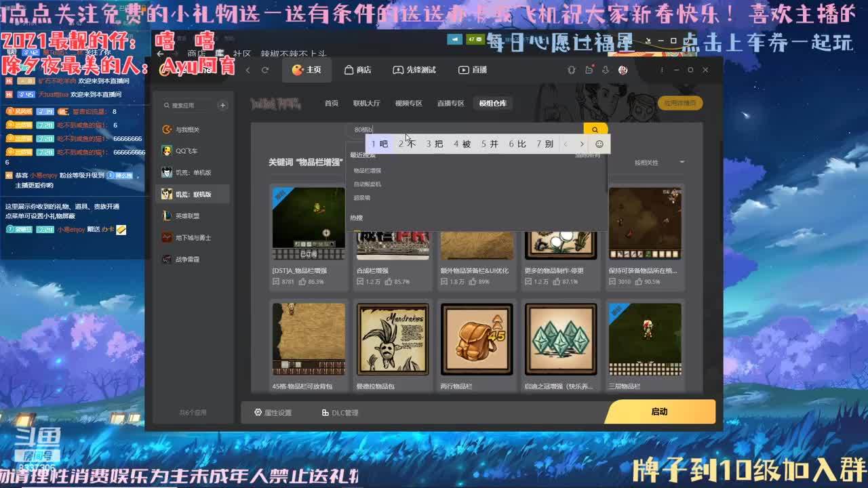
Task: Focus the mod search input field
Action: tap(465, 129)
